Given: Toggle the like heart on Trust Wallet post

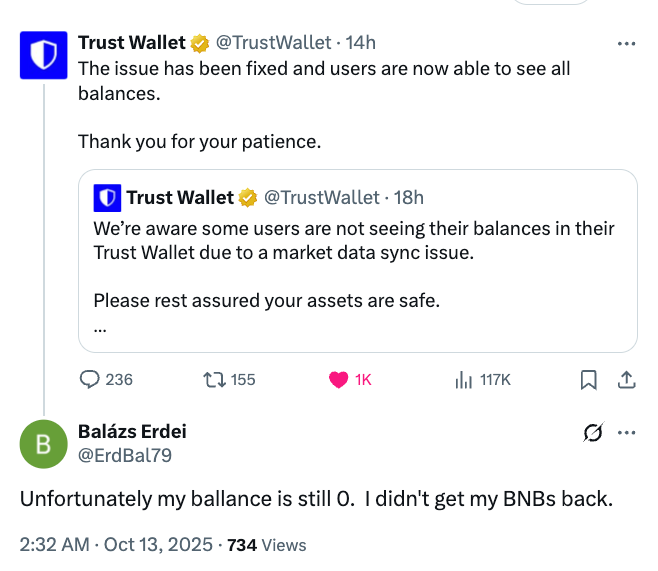Looking at the screenshot, I should [339, 380].
